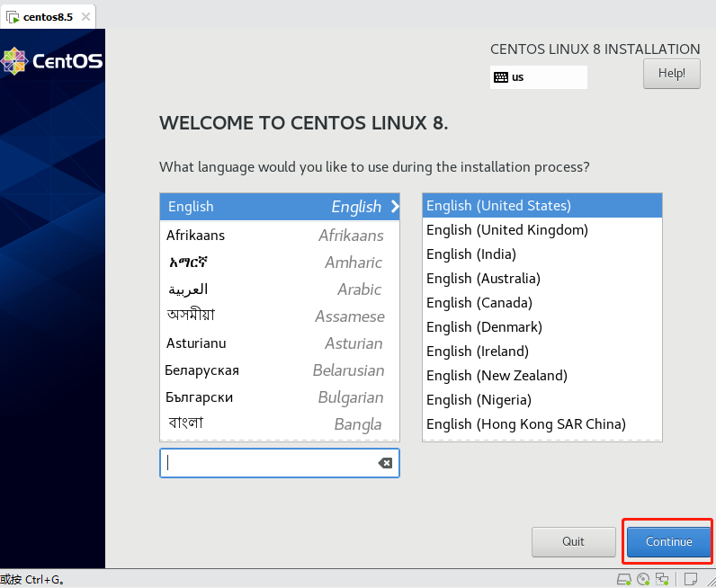Choose English (New Zealand) locale
This screenshot has height=588, width=716.
542,375
